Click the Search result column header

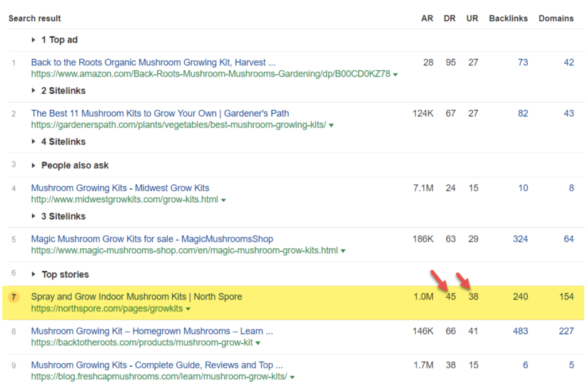pos(34,18)
